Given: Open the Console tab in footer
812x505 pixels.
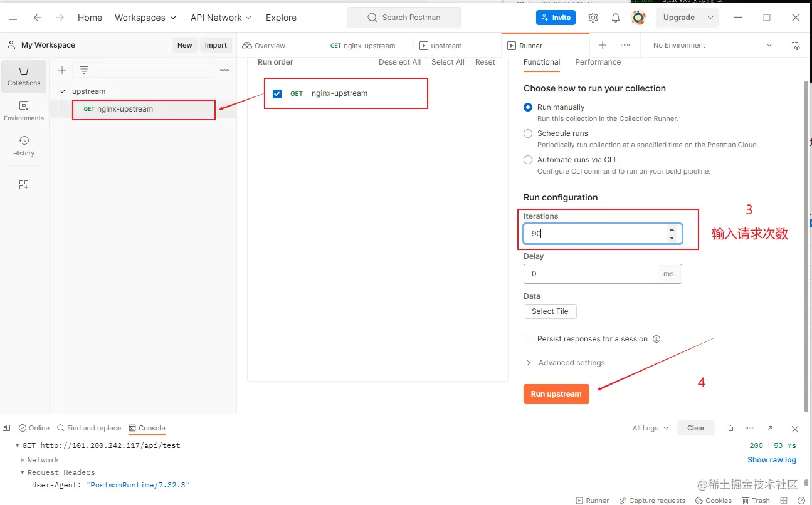Looking at the screenshot, I should (147, 428).
